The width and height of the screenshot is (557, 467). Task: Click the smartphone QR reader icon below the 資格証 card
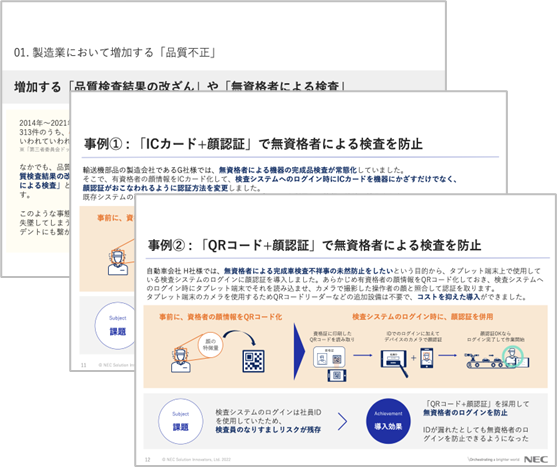337,375
